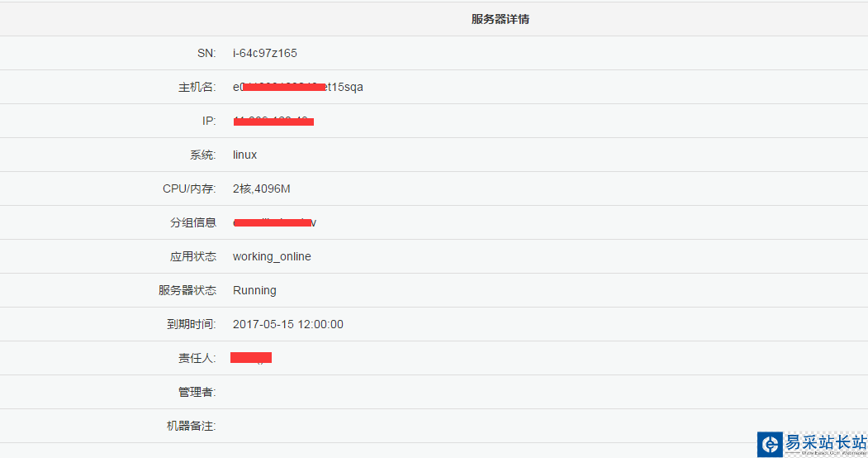
Task: Click the CPU/内存 label
Action: [189, 188]
